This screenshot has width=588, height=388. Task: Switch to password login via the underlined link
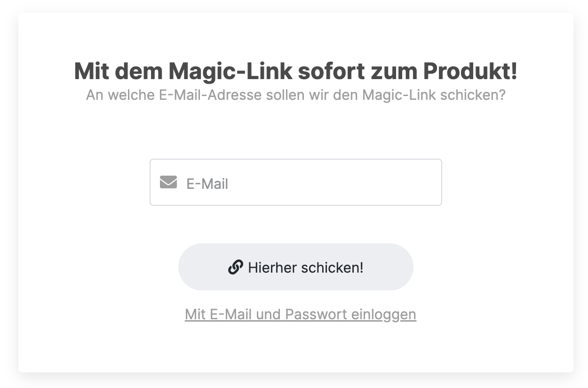[x=300, y=314]
